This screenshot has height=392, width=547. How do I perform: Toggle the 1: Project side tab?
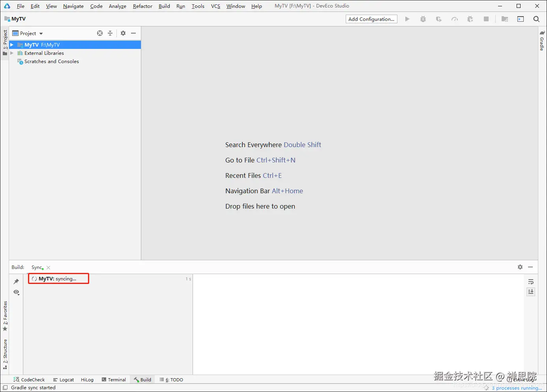5,43
